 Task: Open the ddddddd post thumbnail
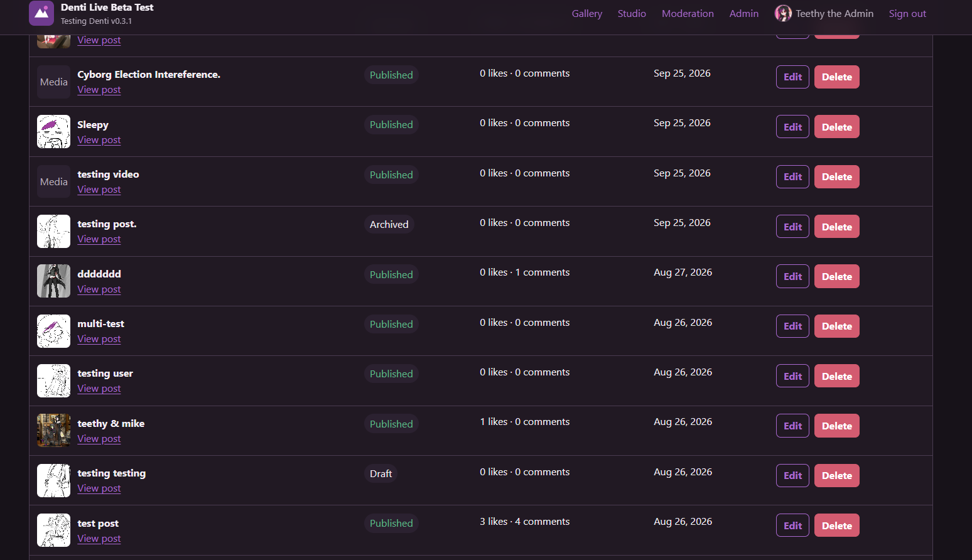pos(53,281)
